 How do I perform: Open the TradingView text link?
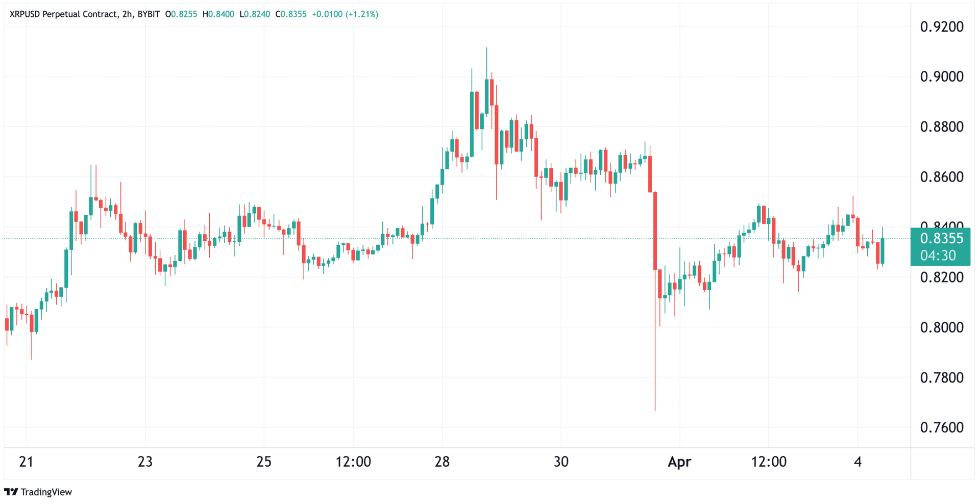click(x=46, y=492)
